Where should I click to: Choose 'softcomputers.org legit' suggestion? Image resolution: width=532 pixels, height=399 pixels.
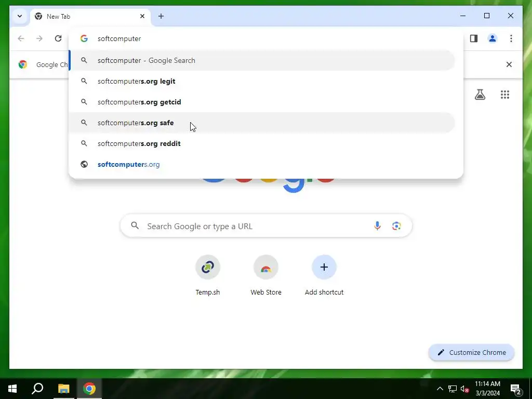pos(262,81)
